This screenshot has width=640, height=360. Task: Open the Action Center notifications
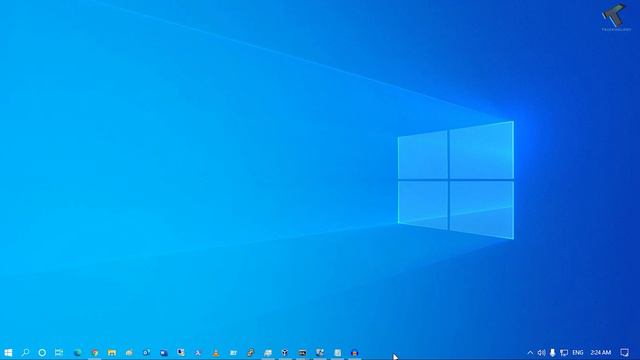click(624, 353)
